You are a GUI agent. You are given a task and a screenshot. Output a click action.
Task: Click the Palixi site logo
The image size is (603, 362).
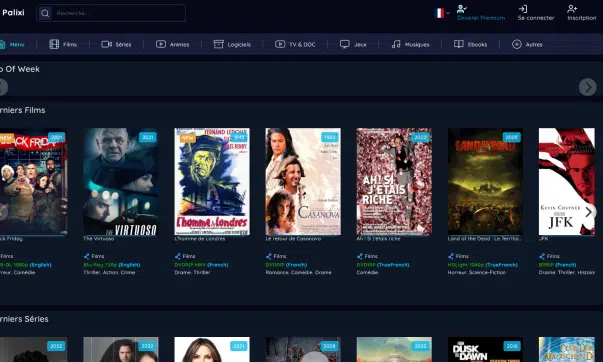coord(13,12)
